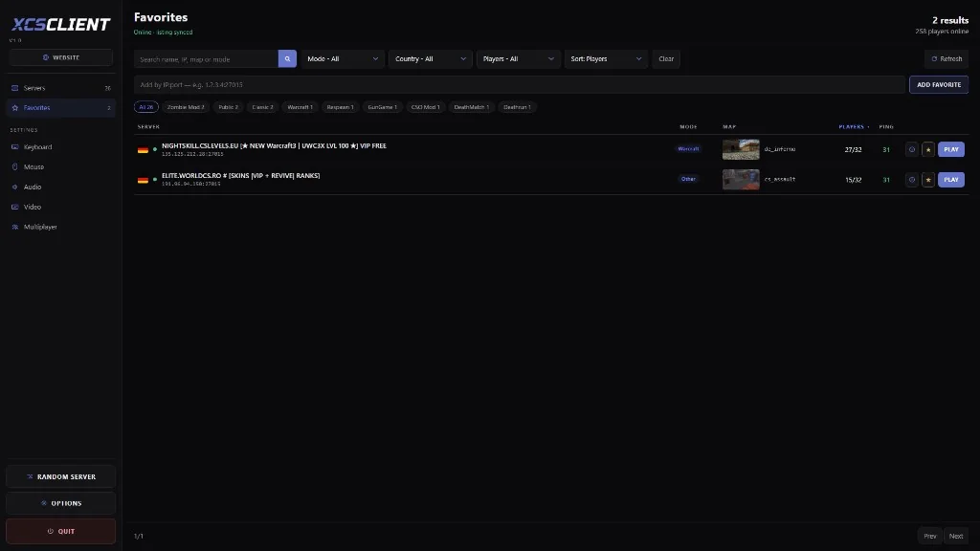Filter by Classic 2 chip
Screen dimensions: 980x551
point(262,107)
